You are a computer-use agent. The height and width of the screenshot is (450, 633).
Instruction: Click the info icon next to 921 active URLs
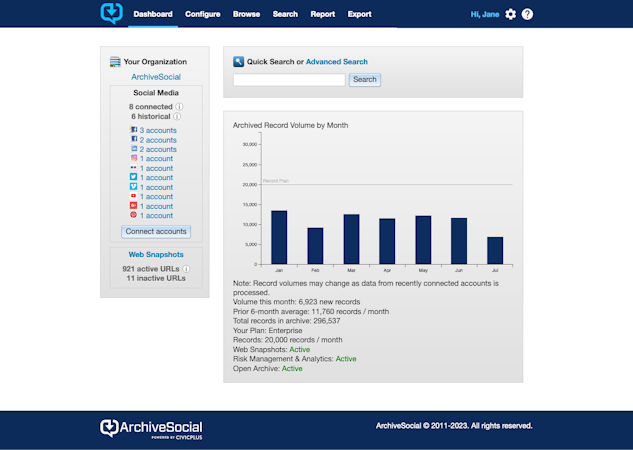pos(186,269)
